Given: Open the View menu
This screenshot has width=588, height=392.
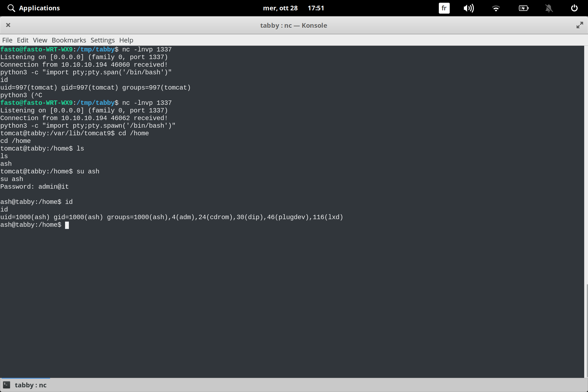Looking at the screenshot, I should click(x=40, y=40).
